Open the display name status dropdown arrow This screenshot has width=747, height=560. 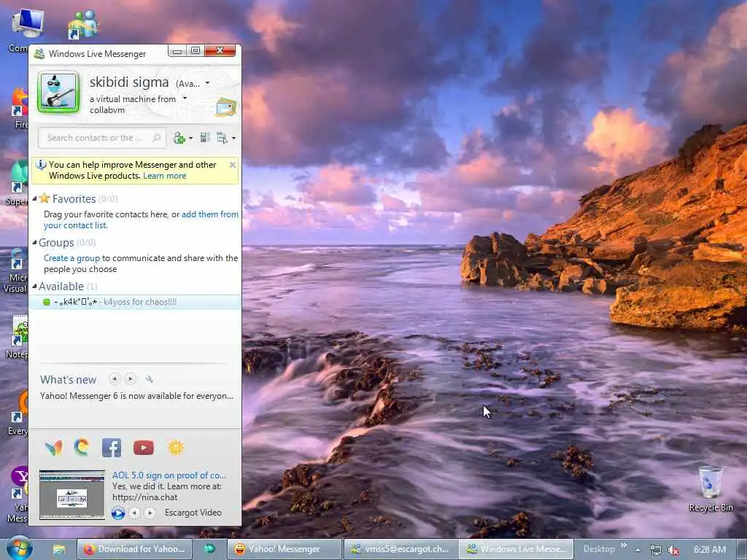[x=207, y=83]
